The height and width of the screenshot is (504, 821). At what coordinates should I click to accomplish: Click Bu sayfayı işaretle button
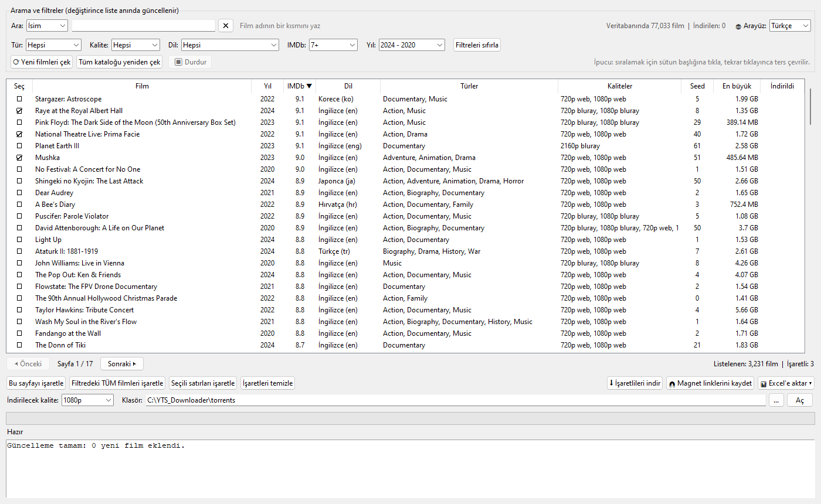(36, 383)
